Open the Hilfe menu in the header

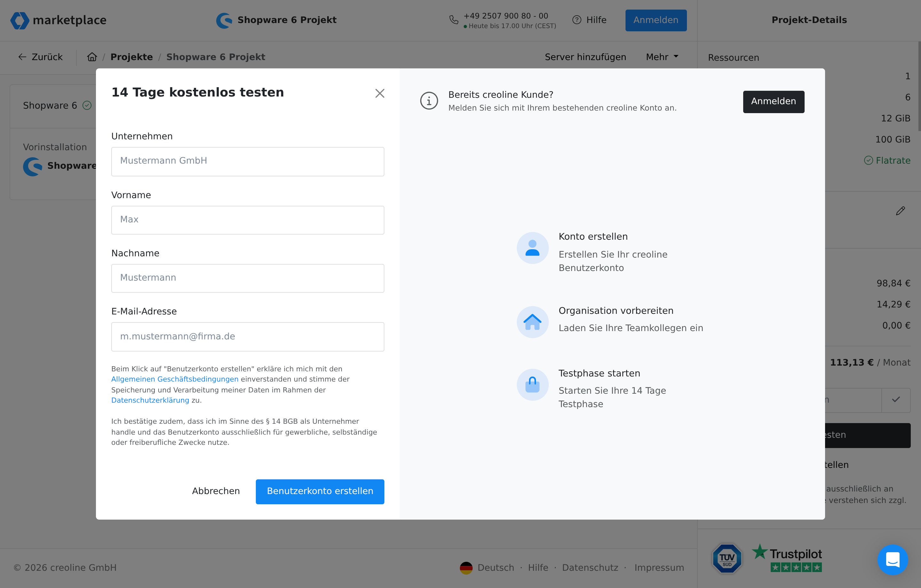point(589,20)
